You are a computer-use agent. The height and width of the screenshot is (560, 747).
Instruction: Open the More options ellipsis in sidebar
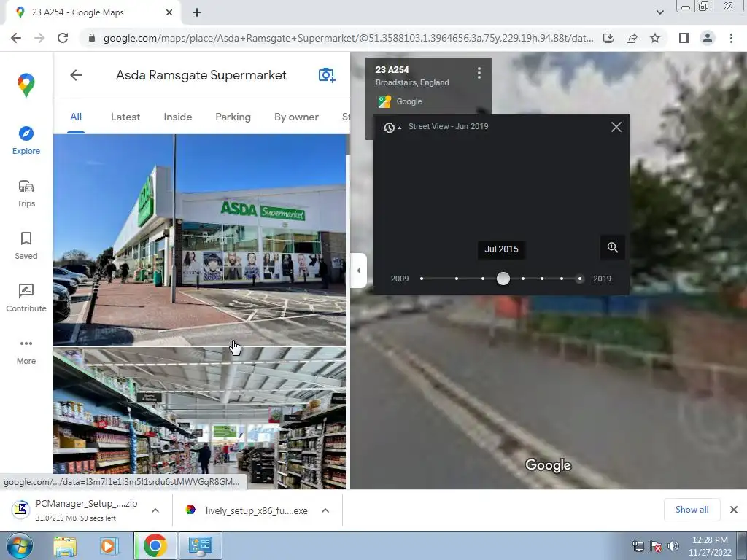pyautogui.click(x=26, y=343)
